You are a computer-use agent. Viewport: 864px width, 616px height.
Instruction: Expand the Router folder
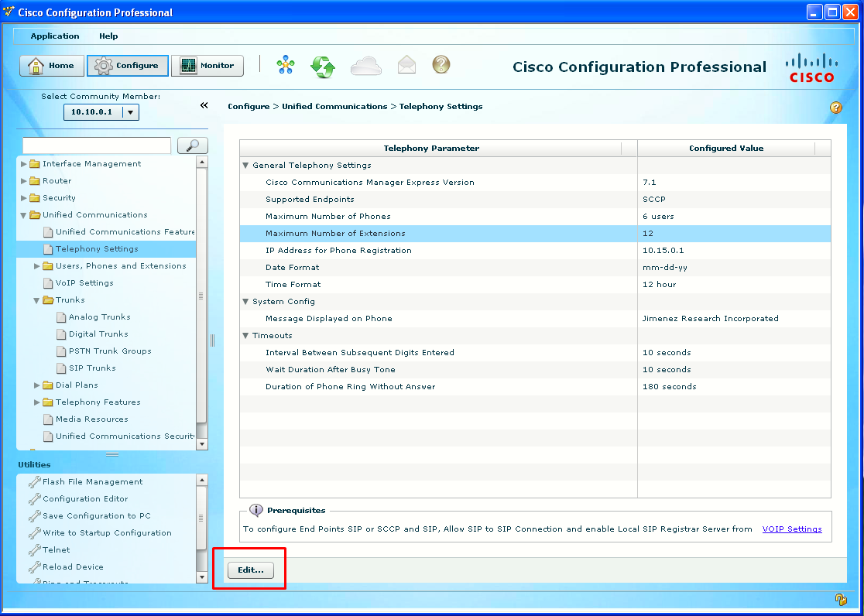coord(24,181)
